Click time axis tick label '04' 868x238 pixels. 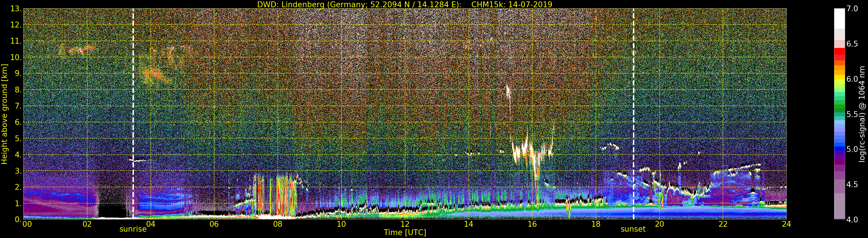tap(151, 224)
